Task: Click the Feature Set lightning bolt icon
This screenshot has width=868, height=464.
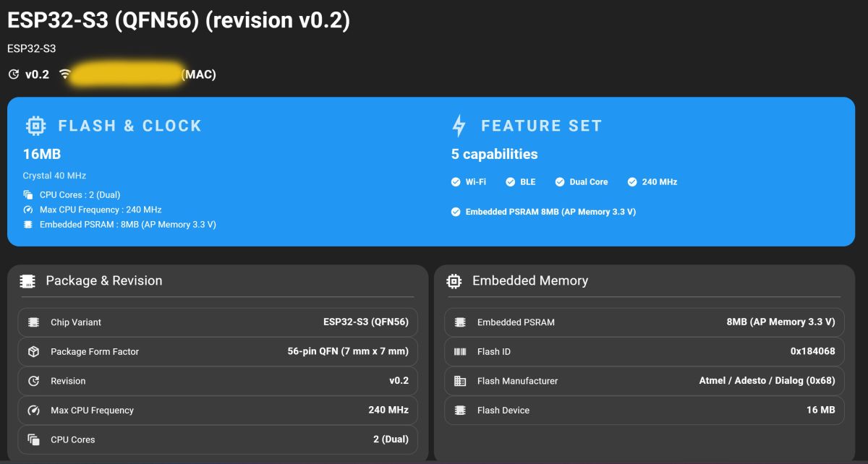Action: pyautogui.click(x=459, y=126)
